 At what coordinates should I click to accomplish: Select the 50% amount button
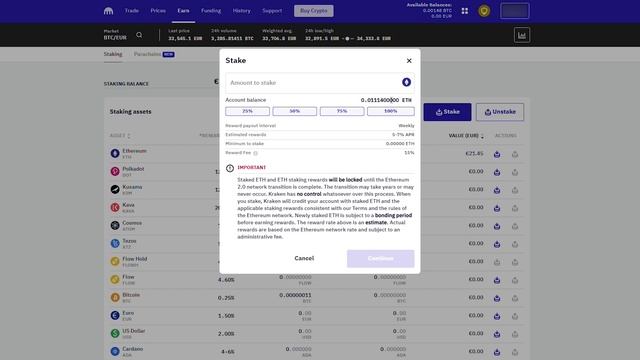pyautogui.click(x=295, y=111)
